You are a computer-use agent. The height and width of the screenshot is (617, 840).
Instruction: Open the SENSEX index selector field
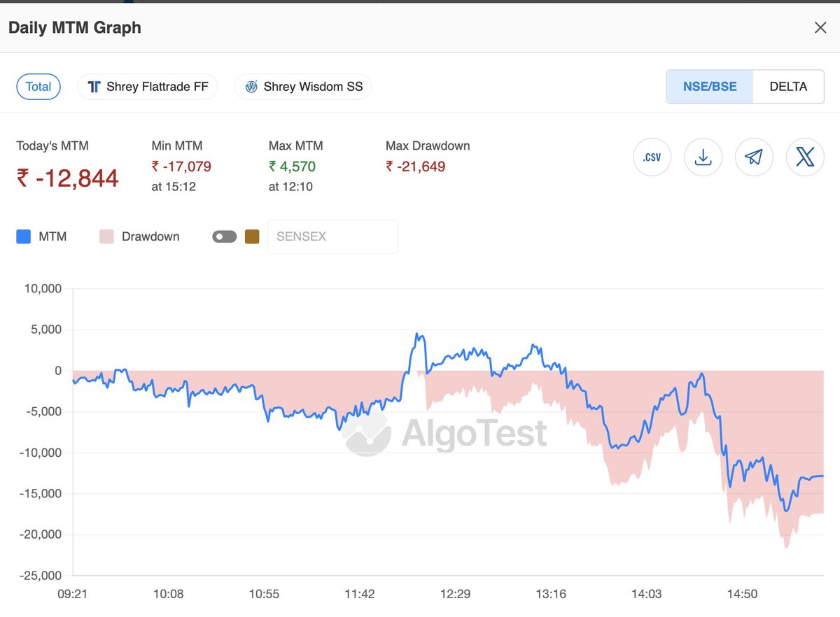[x=332, y=236]
